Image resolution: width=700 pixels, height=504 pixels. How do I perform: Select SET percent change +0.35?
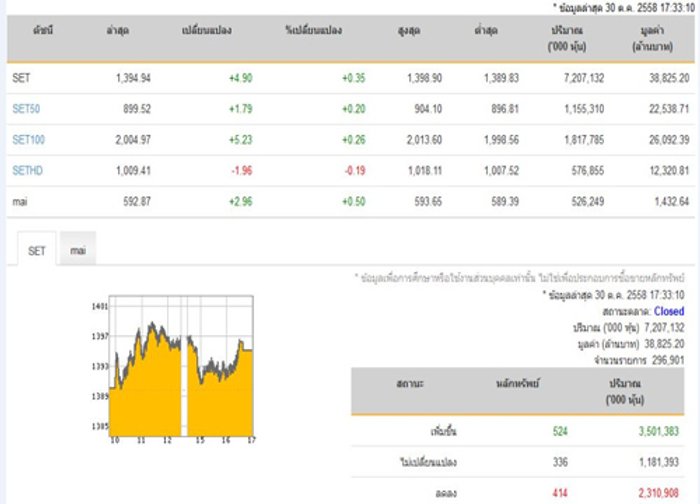coord(354,78)
